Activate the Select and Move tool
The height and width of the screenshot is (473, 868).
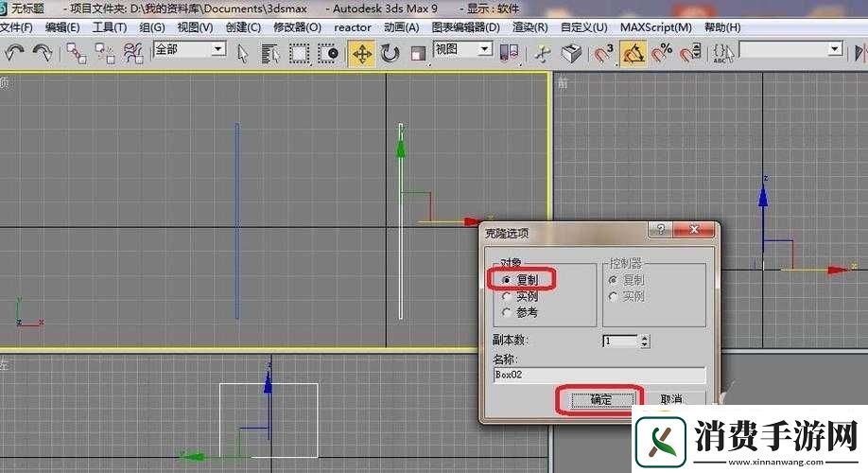coord(361,54)
